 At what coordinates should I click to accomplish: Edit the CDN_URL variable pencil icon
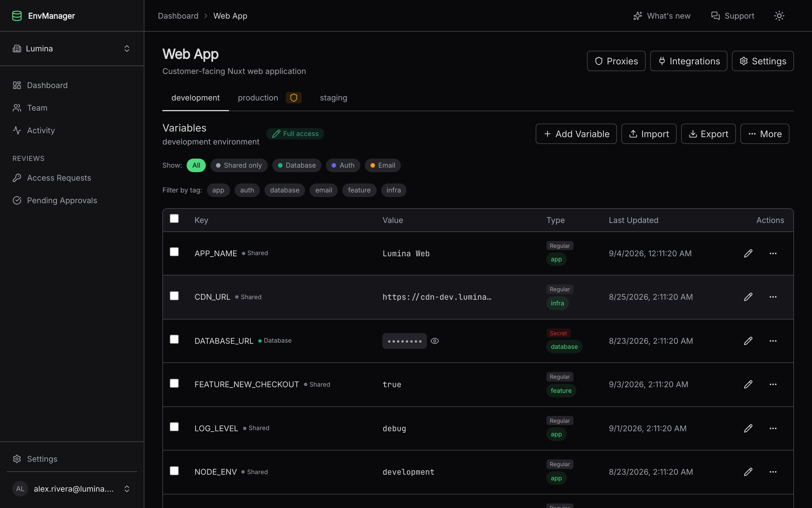click(748, 297)
